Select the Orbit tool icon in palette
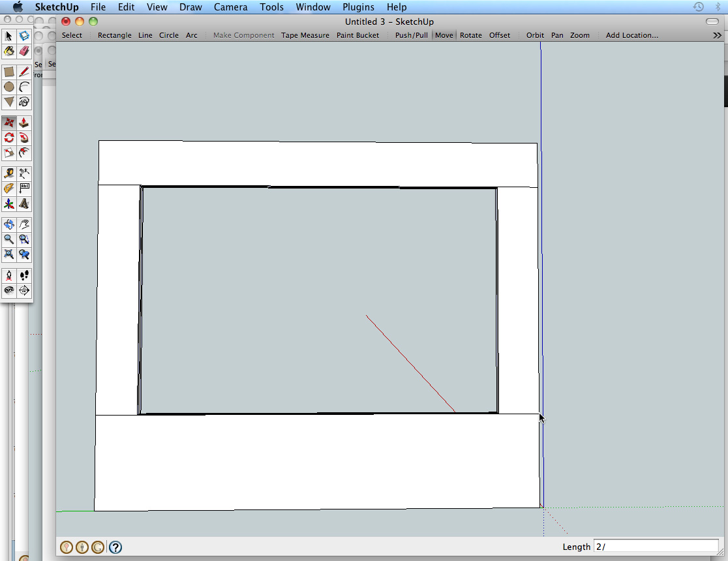 coord(9,224)
